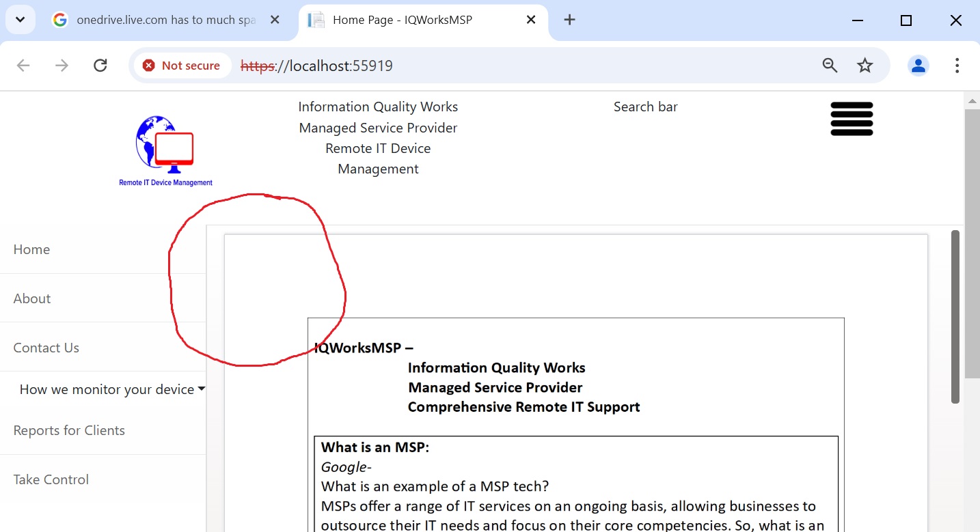Close the onedrive.live.com tab

(x=275, y=20)
